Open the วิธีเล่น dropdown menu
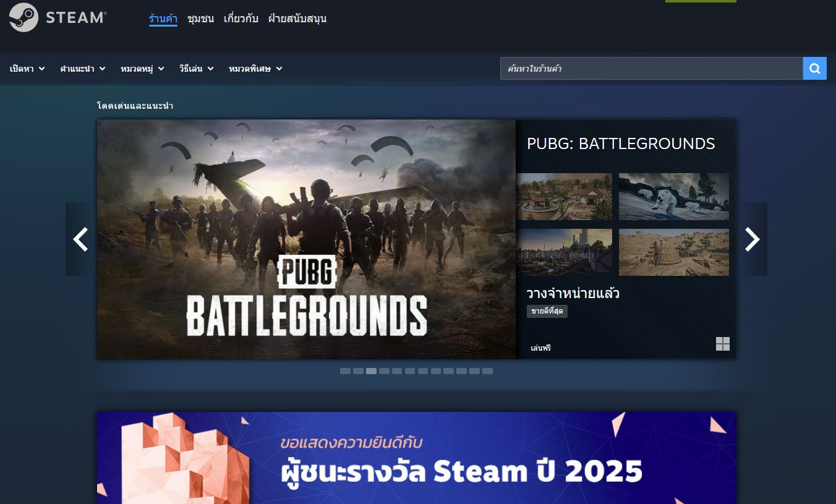Image resolution: width=836 pixels, height=504 pixels. pos(196,69)
